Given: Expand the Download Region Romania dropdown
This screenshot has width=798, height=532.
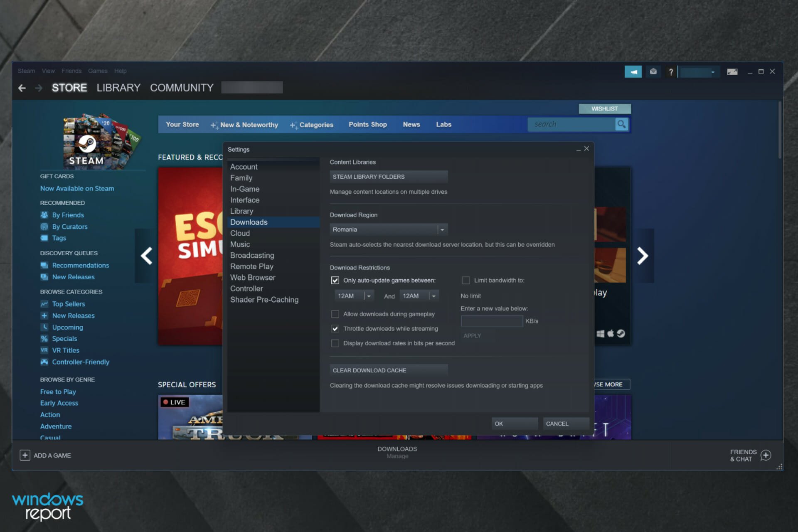Looking at the screenshot, I should tap(443, 229).
